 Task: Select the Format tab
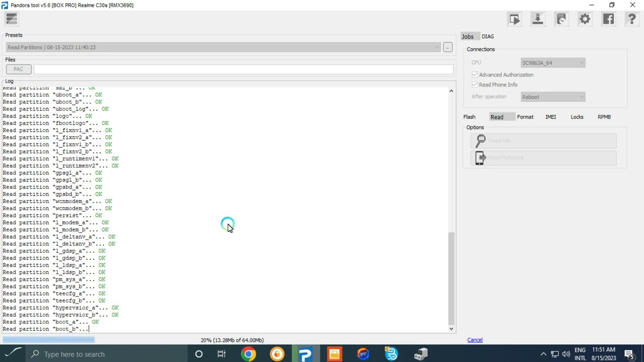point(525,117)
